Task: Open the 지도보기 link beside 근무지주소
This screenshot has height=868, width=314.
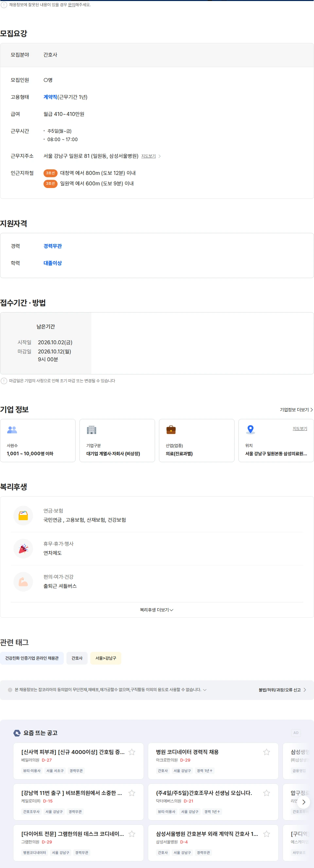Action: [x=148, y=156]
